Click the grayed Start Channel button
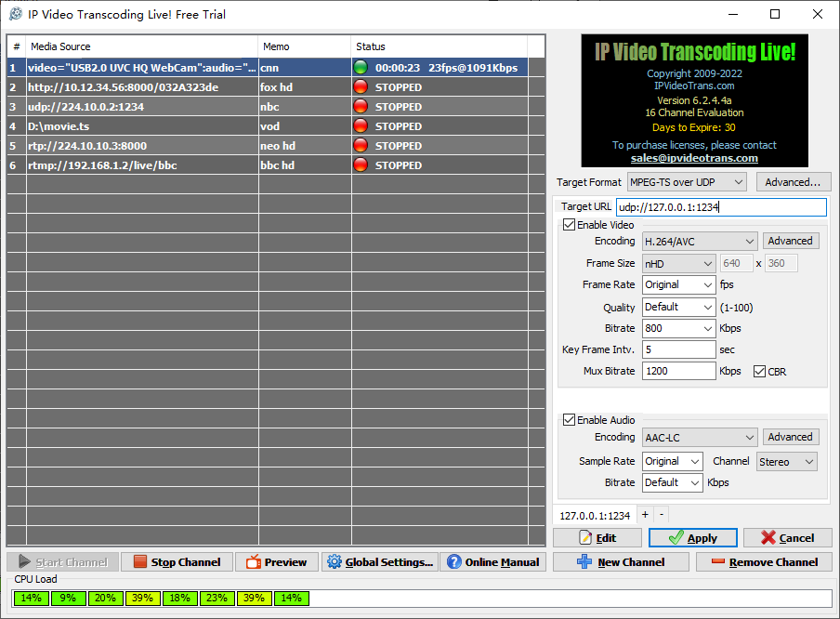840x619 pixels. [62, 562]
